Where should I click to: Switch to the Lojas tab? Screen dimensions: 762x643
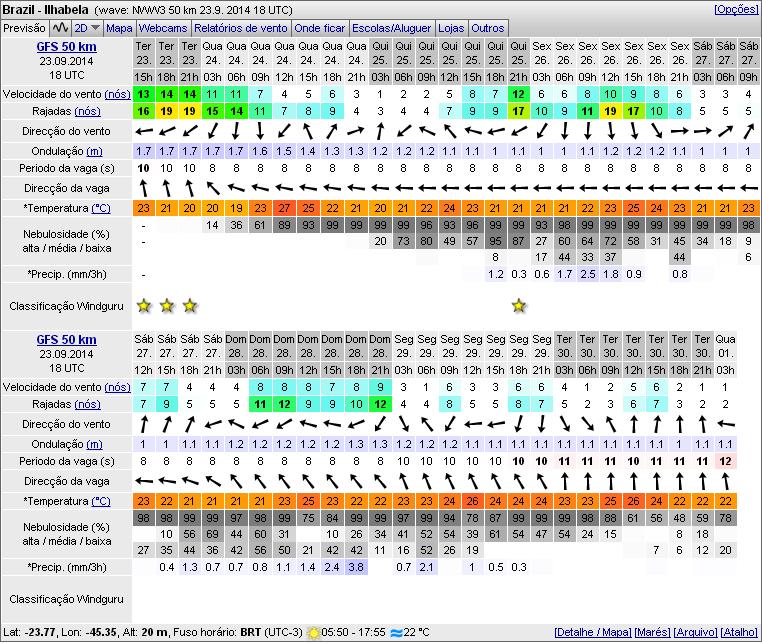click(451, 28)
